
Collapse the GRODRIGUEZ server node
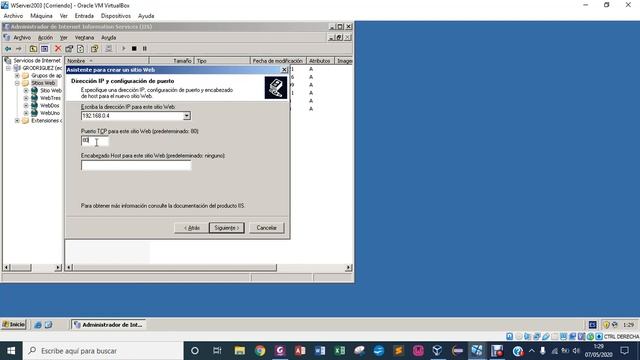pos(8,68)
